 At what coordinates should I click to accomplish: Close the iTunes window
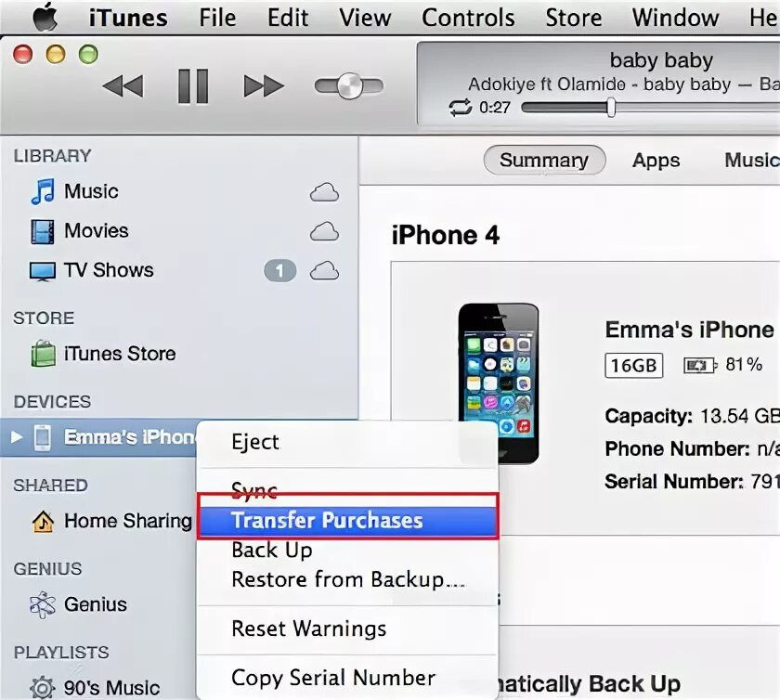point(23,54)
